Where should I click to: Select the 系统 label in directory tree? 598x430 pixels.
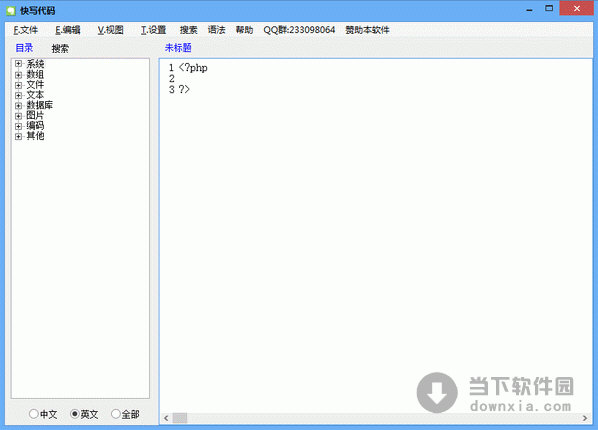[35, 64]
